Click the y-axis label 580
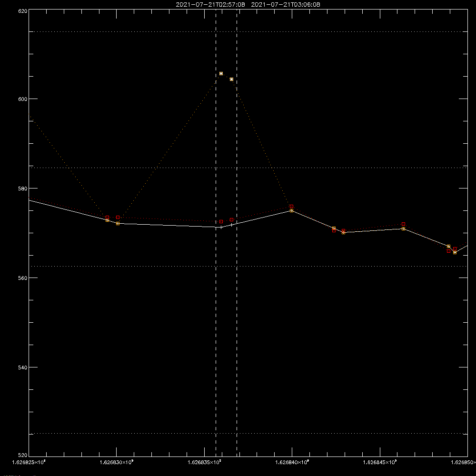This screenshot has width=476, height=476. (23, 188)
